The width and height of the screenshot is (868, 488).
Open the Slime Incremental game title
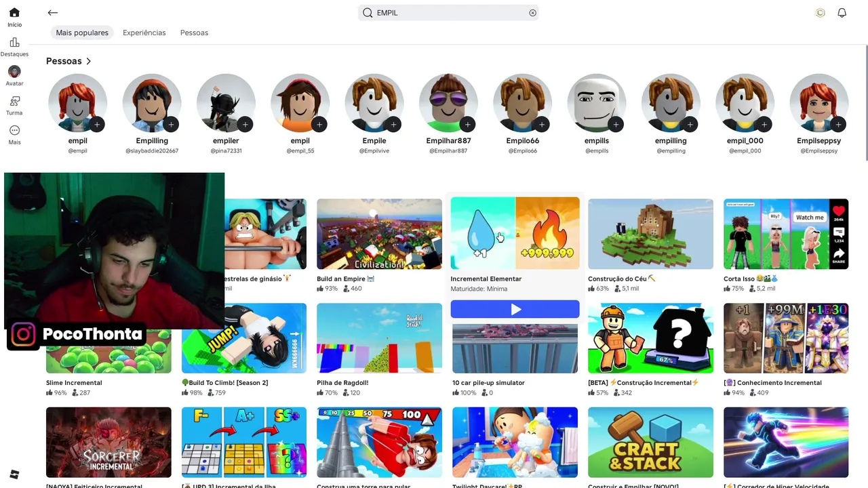(x=74, y=383)
